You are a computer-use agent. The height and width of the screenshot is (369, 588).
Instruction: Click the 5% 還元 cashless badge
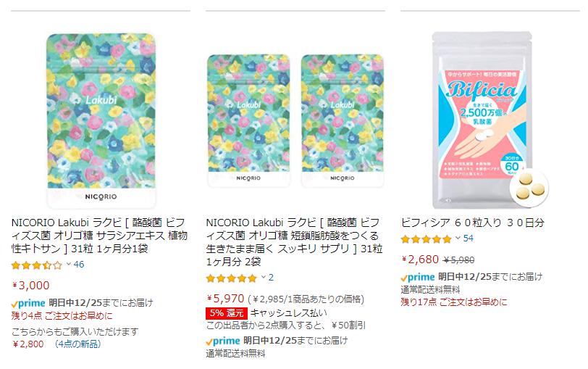point(227,312)
